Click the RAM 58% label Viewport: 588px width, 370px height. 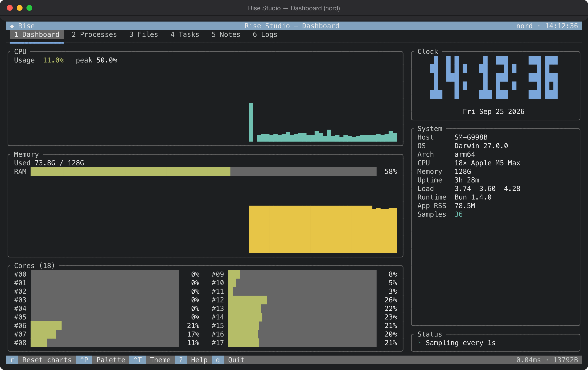391,172
